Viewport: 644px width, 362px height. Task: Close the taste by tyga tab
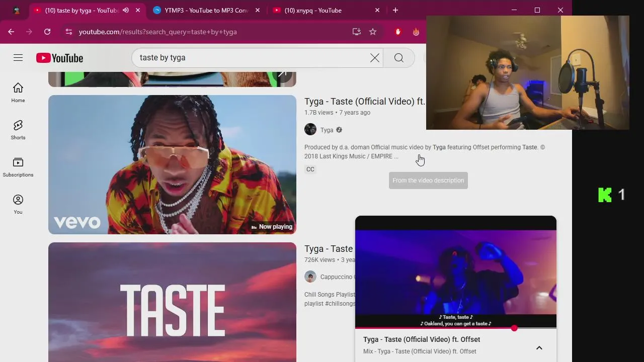pos(138,10)
